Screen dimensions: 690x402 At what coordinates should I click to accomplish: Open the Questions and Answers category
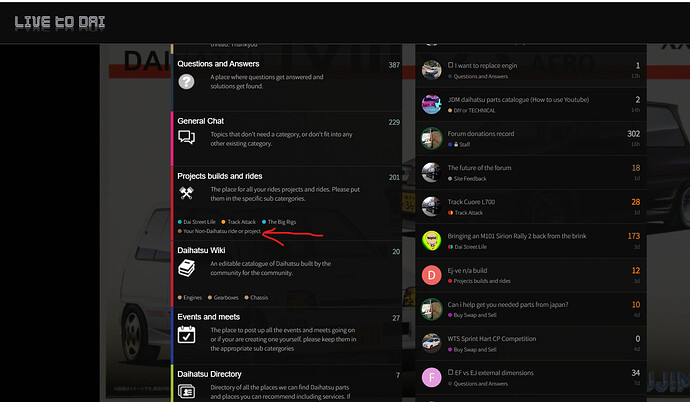coord(218,64)
